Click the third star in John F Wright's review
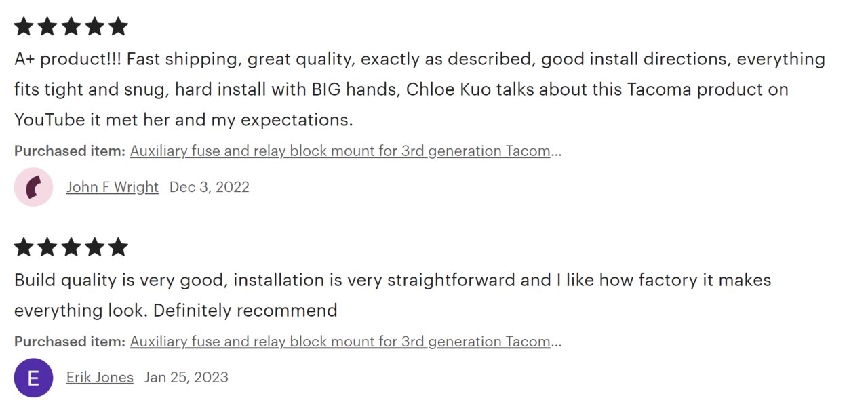The width and height of the screenshot is (868, 400). click(x=71, y=26)
